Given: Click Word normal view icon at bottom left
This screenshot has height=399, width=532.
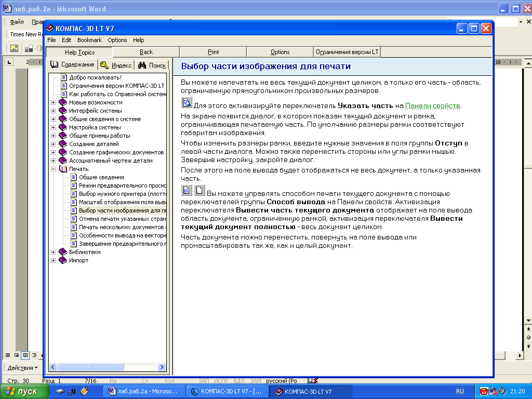Looking at the screenshot, I should 7,355.
